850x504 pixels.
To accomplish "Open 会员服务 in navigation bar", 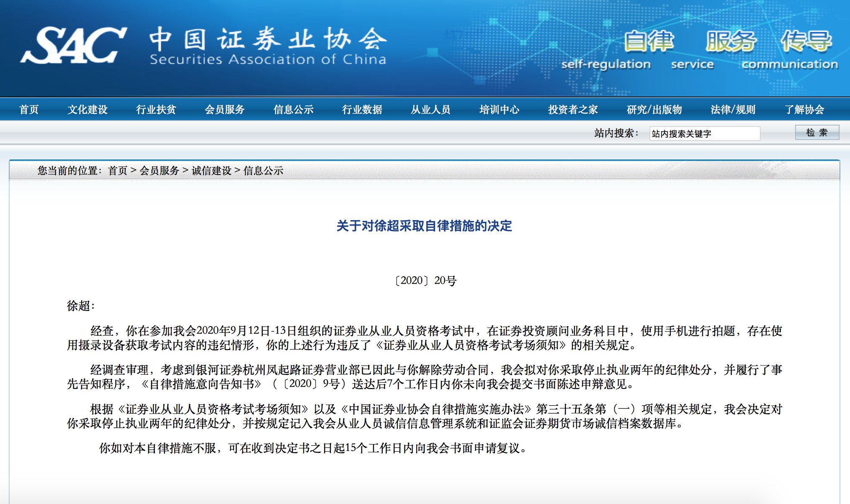I will click(225, 110).
